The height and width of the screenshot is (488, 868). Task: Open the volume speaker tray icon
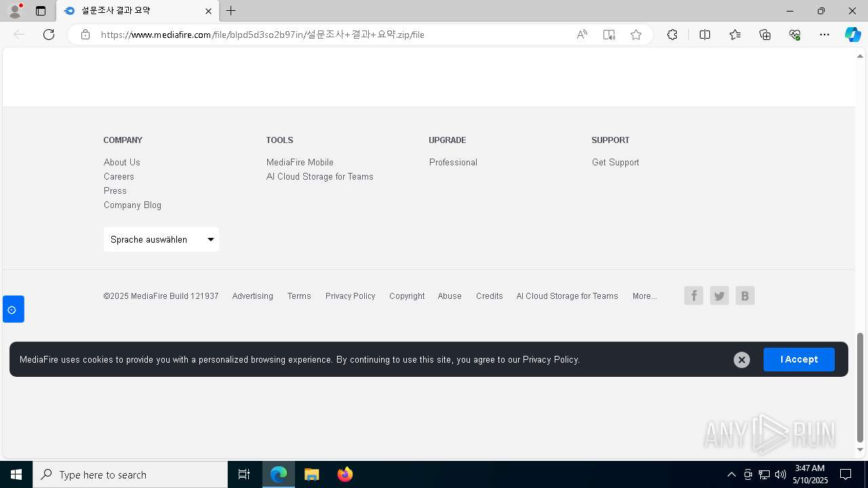(781, 474)
